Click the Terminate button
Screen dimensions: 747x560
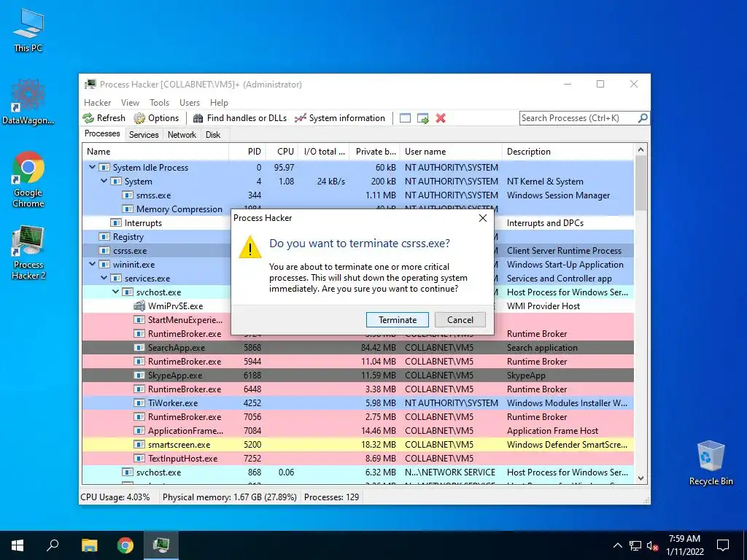click(x=398, y=320)
